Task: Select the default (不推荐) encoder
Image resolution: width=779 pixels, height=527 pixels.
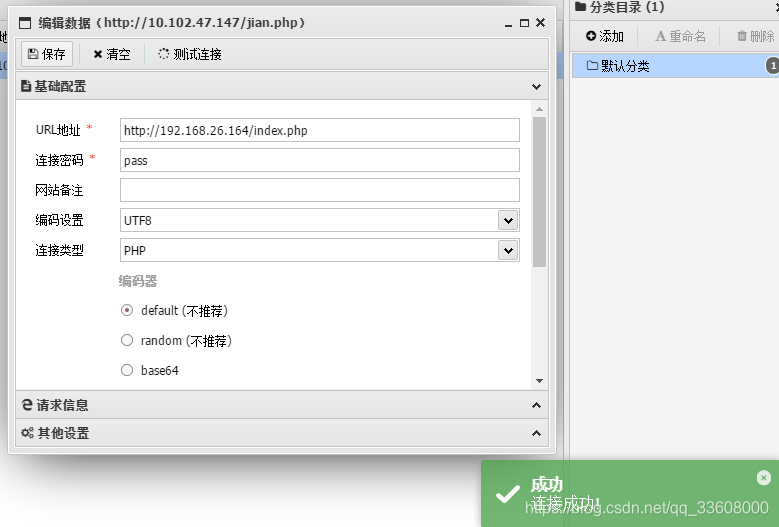Action: [127, 310]
